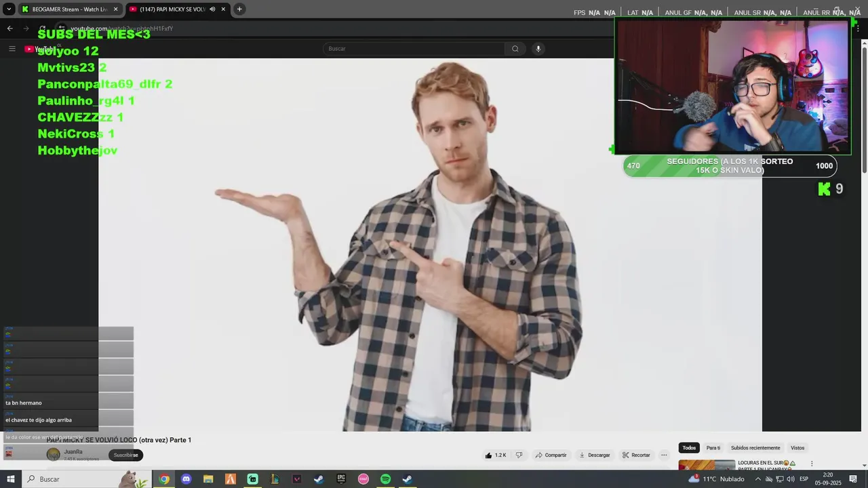Download video with Descargar button
This screenshot has width=868, height=488.
[594, 455]
